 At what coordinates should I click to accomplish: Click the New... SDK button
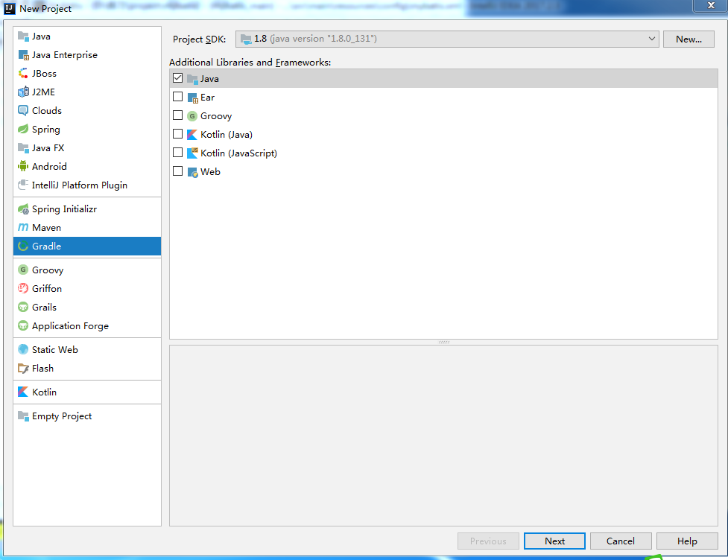pyautogui.click(x=689, y=39)
